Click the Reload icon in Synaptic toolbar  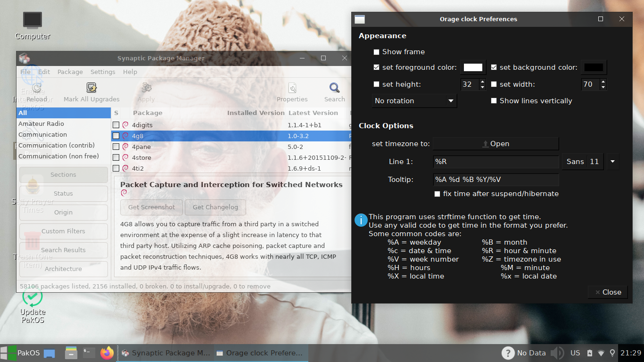point(37,88)
